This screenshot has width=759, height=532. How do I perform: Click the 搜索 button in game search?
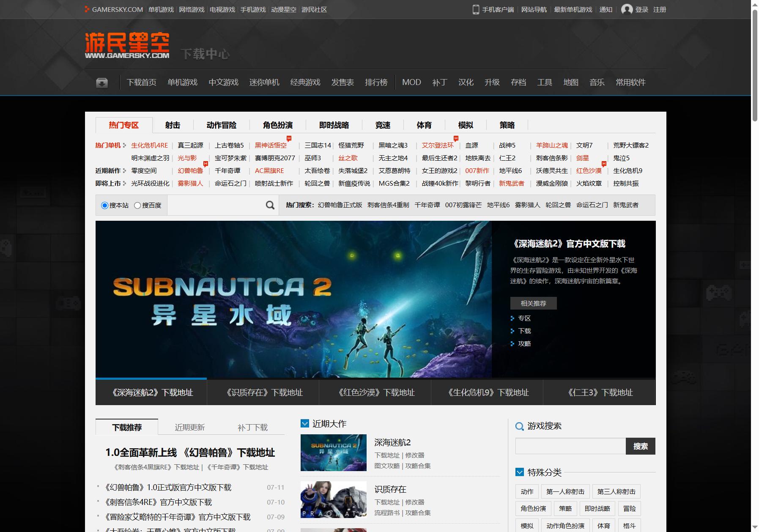tap(640, 446)
